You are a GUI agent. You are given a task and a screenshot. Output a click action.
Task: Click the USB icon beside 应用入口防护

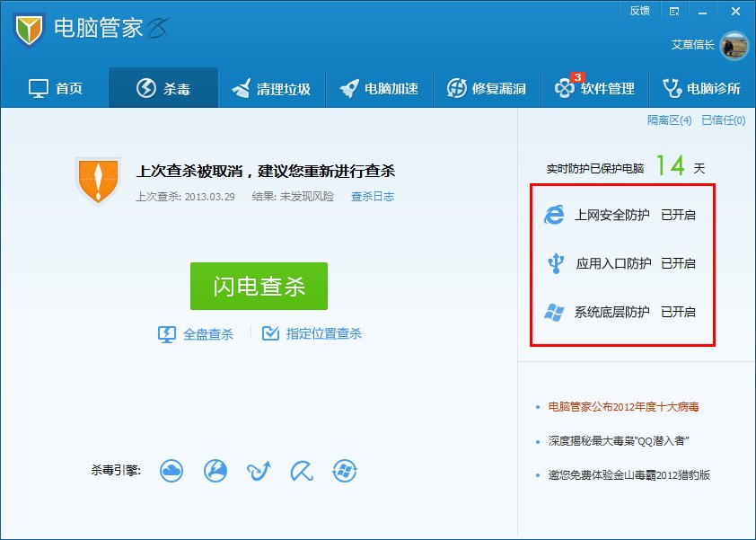click(554, 263)
